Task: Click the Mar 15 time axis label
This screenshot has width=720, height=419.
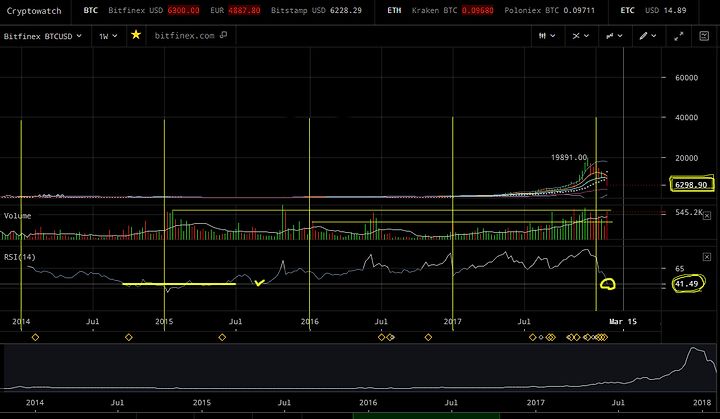Action: click(623, 321)
